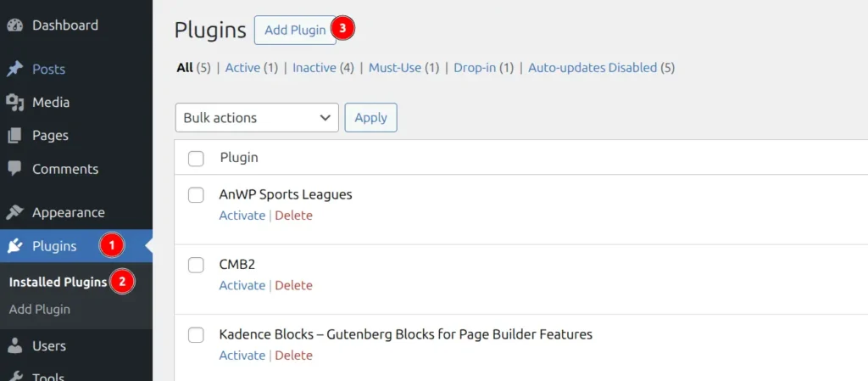Click the Plugins page heading

[x=210, y=30]
